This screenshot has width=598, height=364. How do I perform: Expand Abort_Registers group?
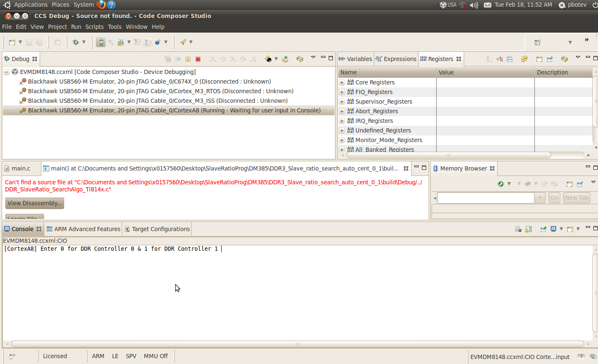click(x=342, y=111)
